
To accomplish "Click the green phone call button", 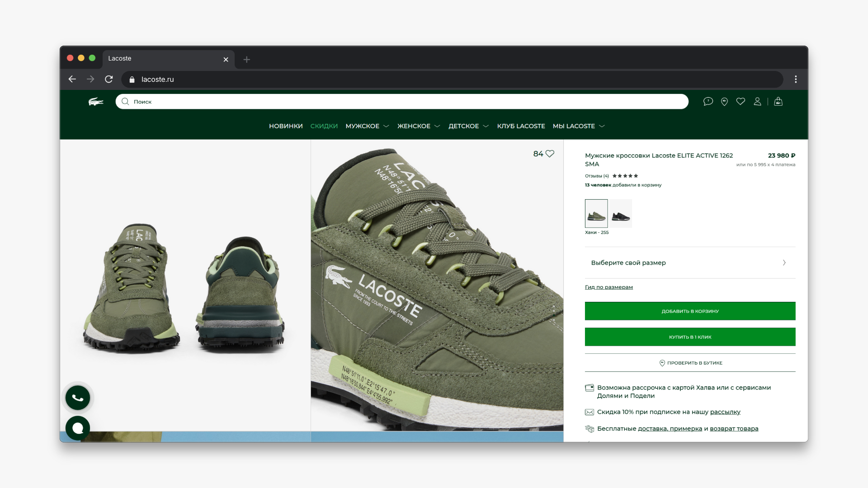I will click(78, 398).
